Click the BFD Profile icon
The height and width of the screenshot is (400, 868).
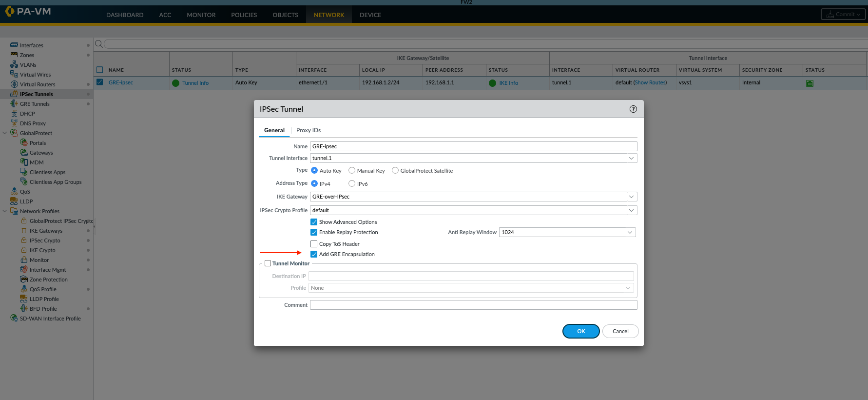tap(24, 308)
